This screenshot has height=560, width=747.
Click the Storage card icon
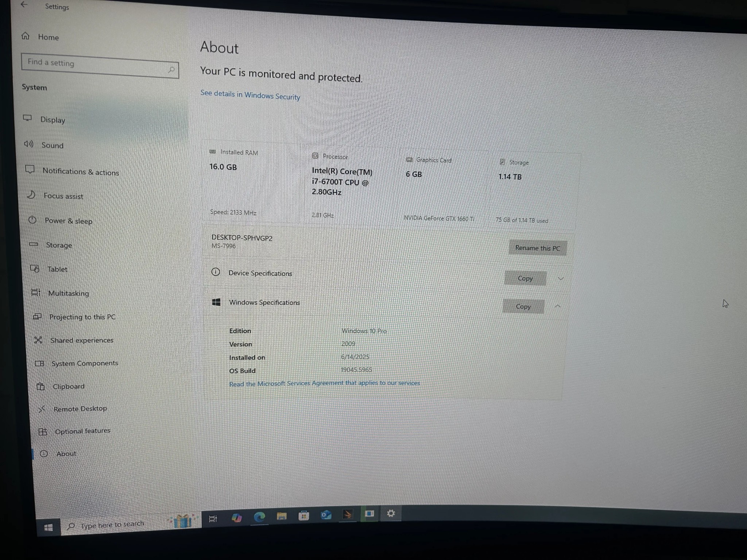502,162
